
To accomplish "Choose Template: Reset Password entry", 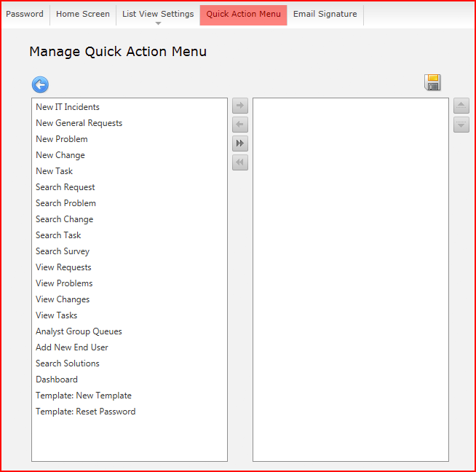I will coord(130,412).
